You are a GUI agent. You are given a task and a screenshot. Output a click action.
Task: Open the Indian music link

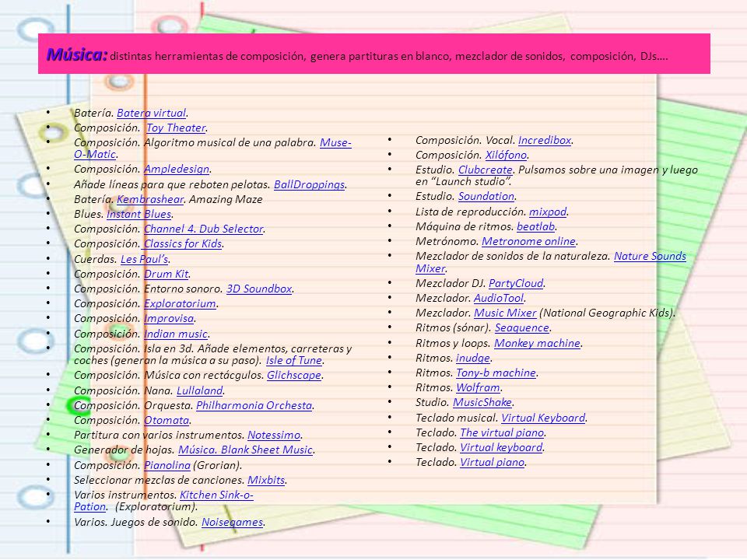click(176, 334)
